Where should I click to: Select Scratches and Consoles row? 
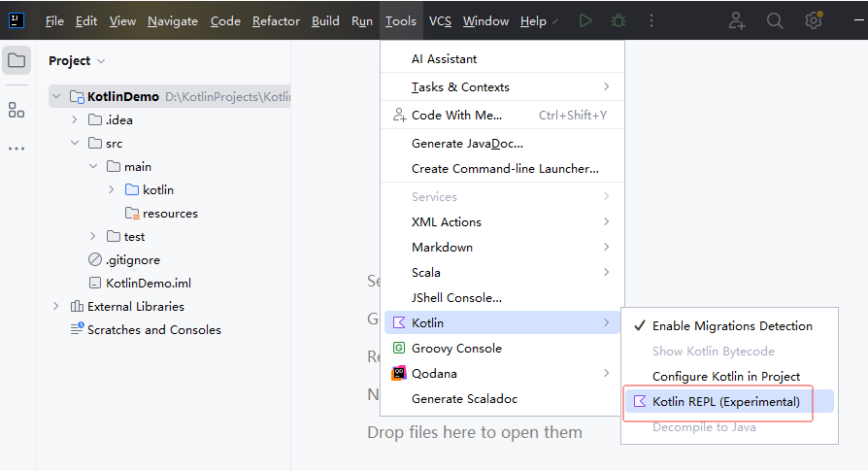tap(169, 329)
